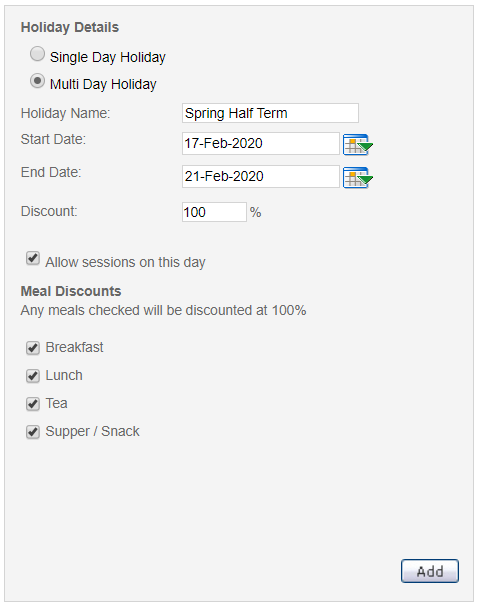This screenshot has width=478, height=607.
Task: Uncheck the Supper / Snack checkbox
Action: pos(33,432)
